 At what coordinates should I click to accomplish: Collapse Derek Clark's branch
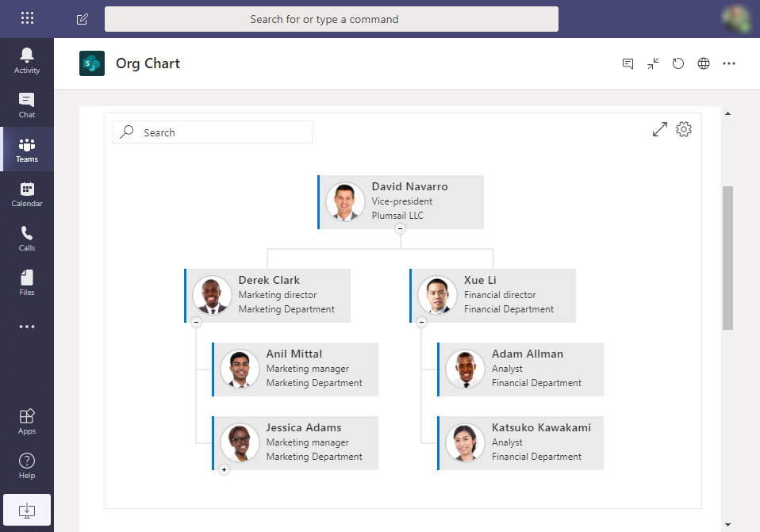[x=196, y=322]
